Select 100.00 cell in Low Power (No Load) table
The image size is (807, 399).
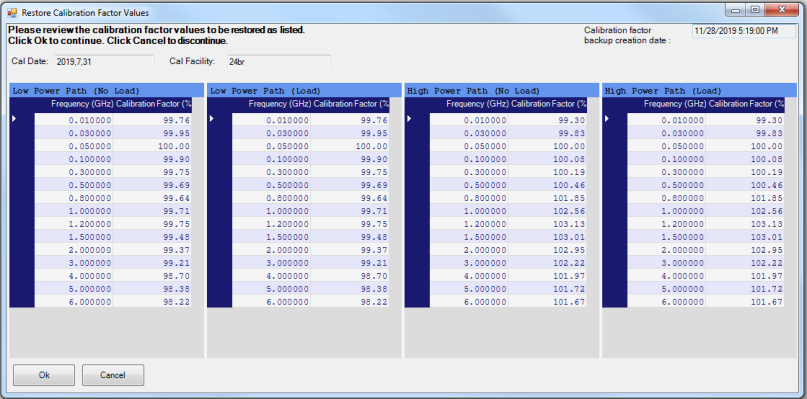point(152,146)
